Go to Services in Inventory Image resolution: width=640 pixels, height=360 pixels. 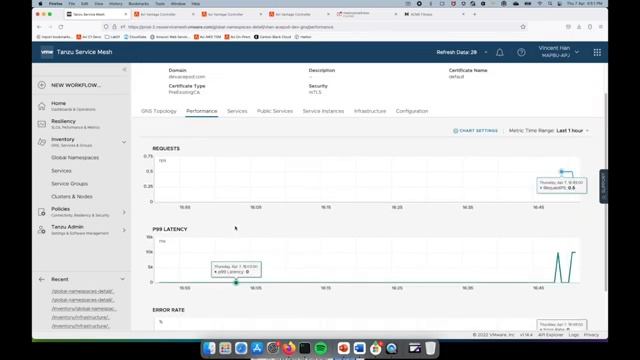(x=61, y=171)
